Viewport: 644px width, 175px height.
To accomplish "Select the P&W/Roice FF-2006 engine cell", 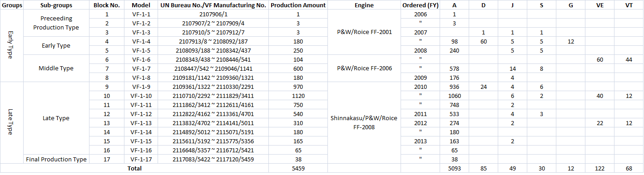I will point(364,68).
